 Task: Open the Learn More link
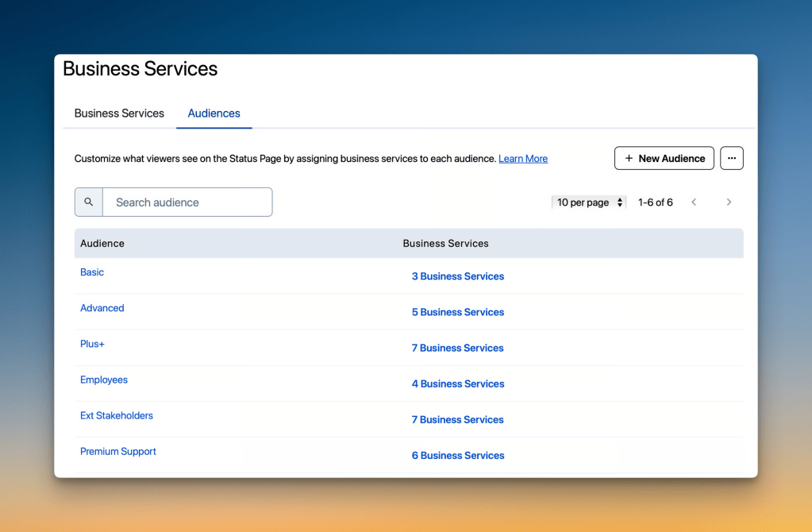tap(522, 158)
